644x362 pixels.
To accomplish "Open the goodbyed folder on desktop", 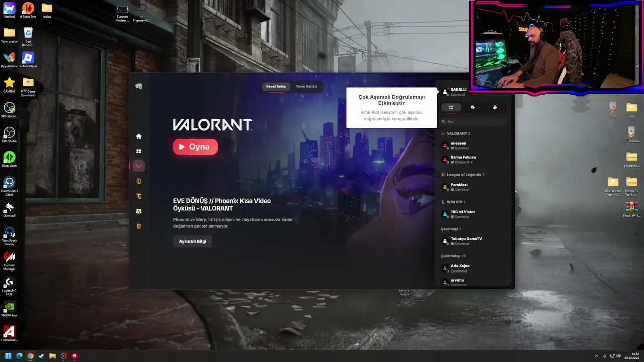I will [632, 159].
